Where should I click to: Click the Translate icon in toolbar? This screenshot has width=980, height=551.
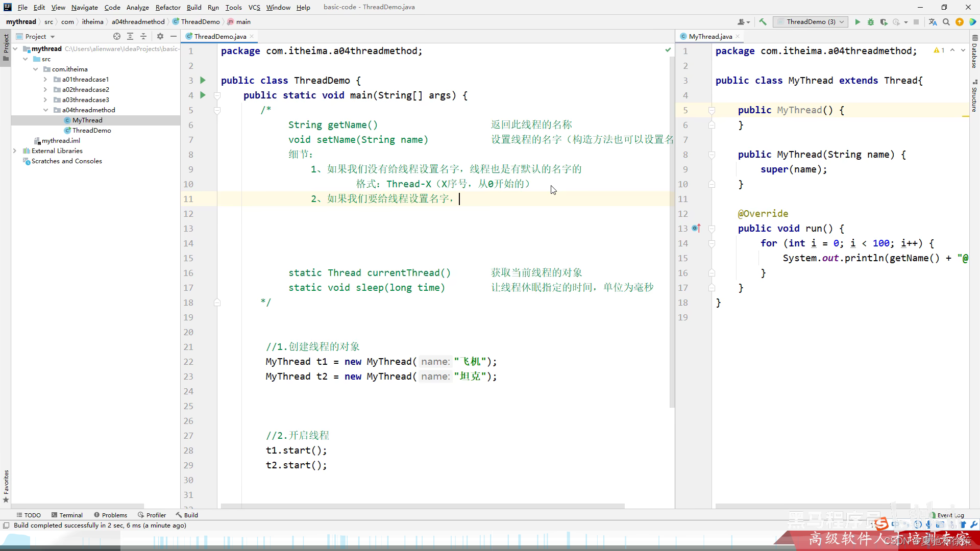click(x=933, y=22)
